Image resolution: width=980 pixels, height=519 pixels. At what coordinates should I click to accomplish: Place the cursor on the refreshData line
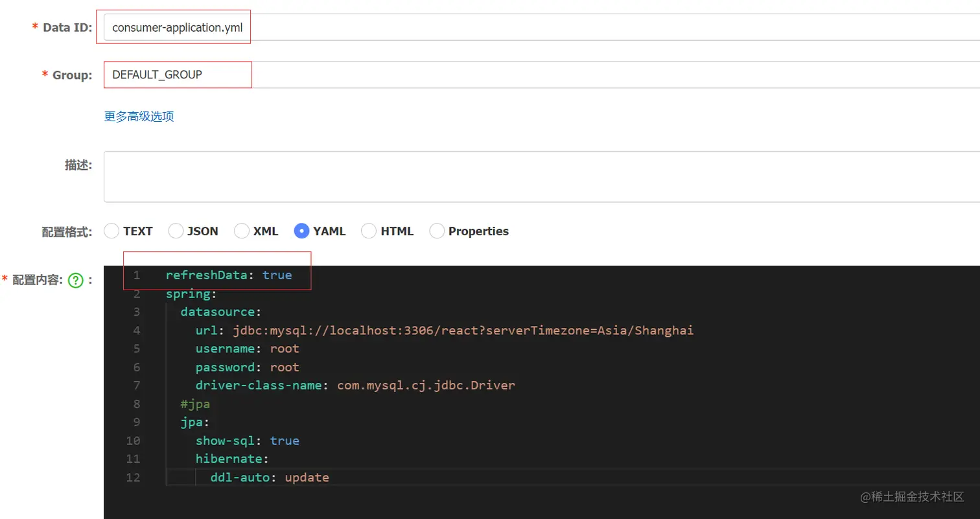(x=229, y=275)
